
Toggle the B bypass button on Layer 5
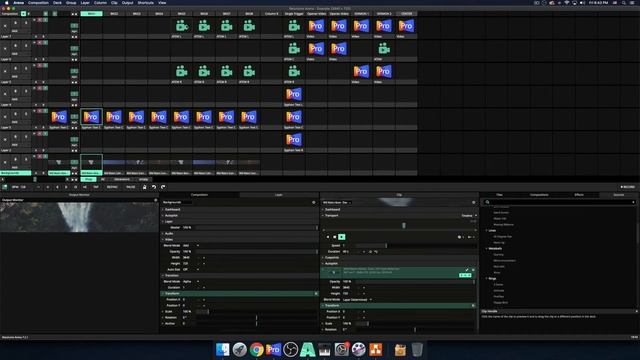[16, 69]
